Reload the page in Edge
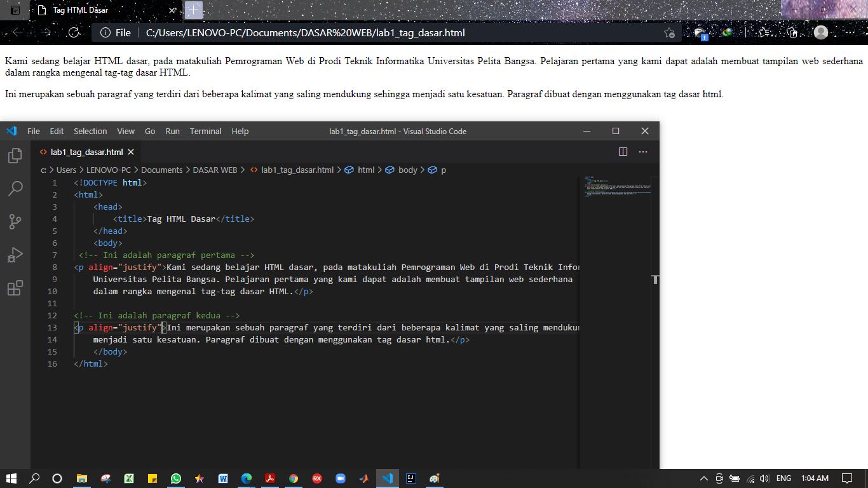 (75, 32)
